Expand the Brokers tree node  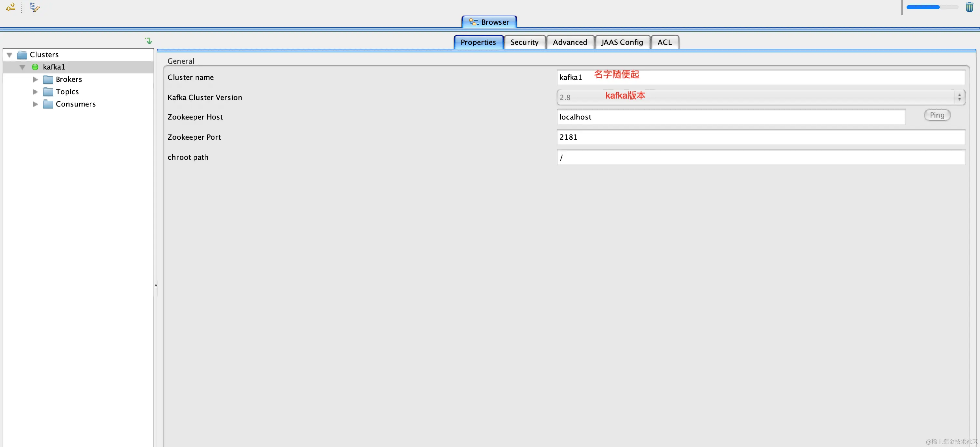click(35, 80)
